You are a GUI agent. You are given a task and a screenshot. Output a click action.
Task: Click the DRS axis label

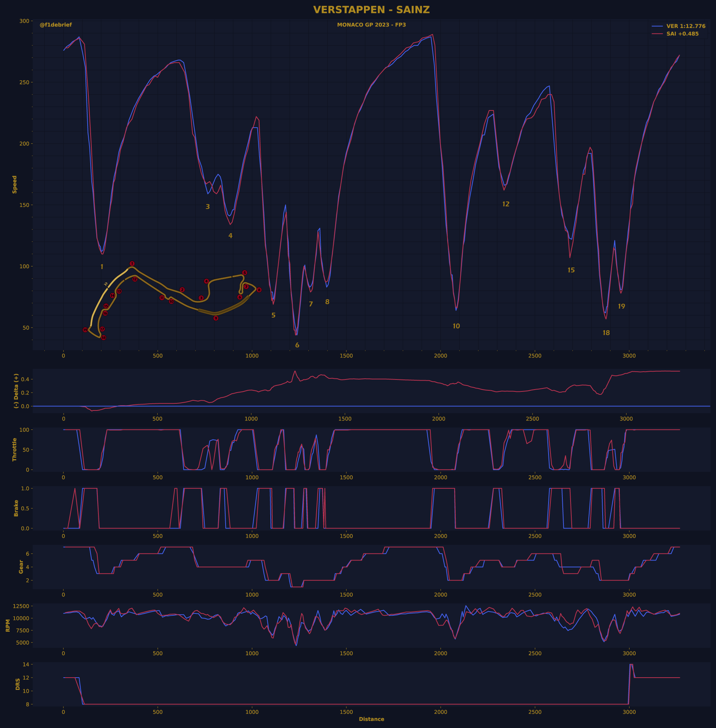pos(18,684)
